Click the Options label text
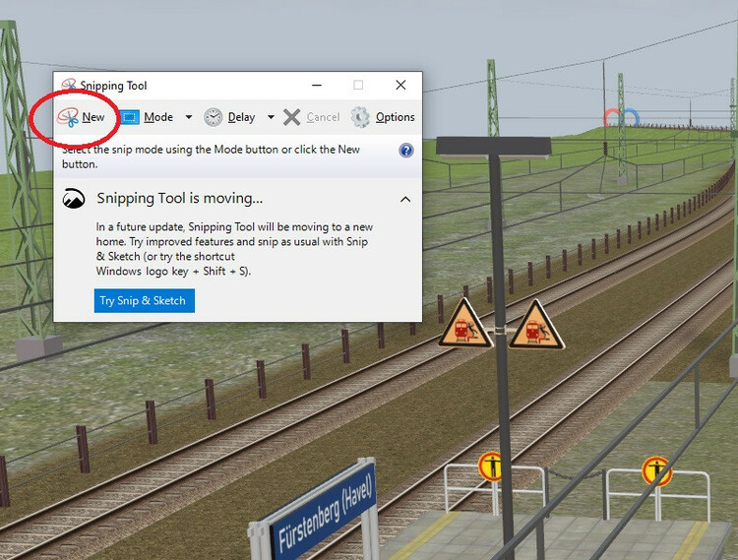The height and width of the screenshot is (560, 738). (x=395, y=117)
